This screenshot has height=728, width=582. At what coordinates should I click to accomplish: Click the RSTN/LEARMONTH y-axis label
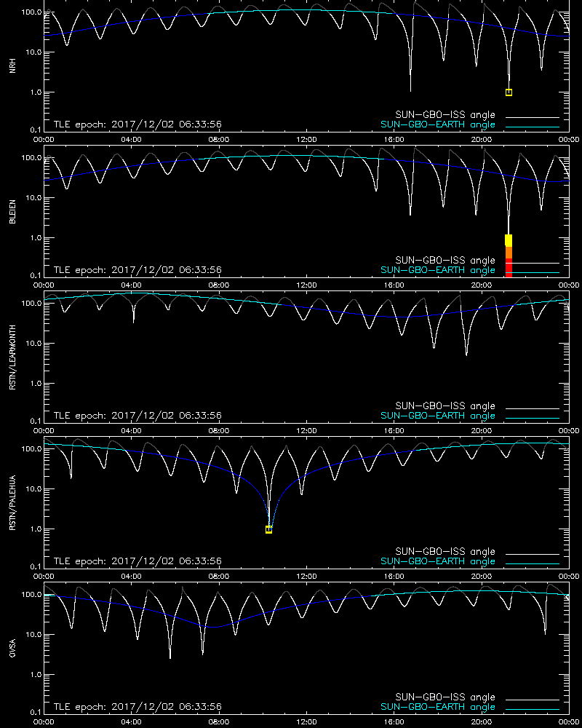click(12, 357)
